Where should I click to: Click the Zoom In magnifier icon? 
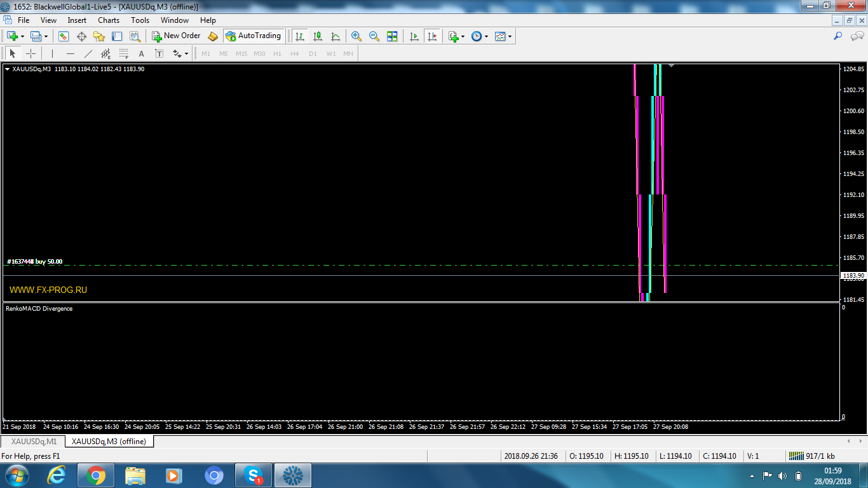click(356, 36)
